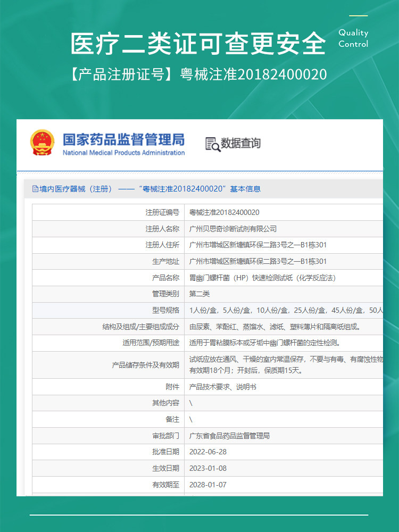Select the 有效期18个月 text line
The image size is (399, 532).
pos(246,370)
